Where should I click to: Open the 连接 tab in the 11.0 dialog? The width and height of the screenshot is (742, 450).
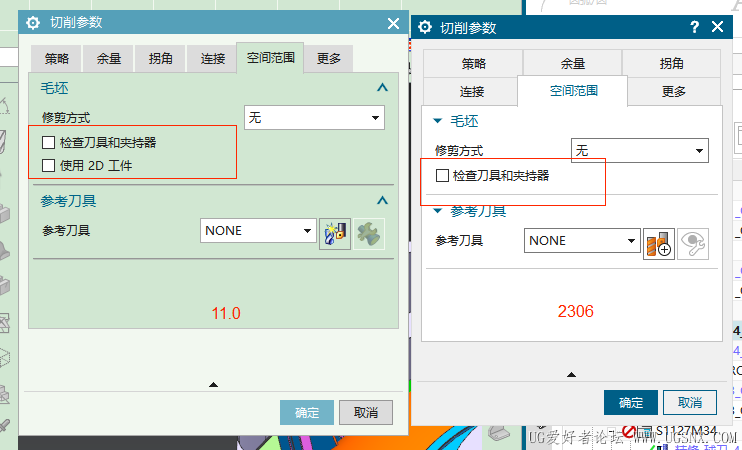212,59
